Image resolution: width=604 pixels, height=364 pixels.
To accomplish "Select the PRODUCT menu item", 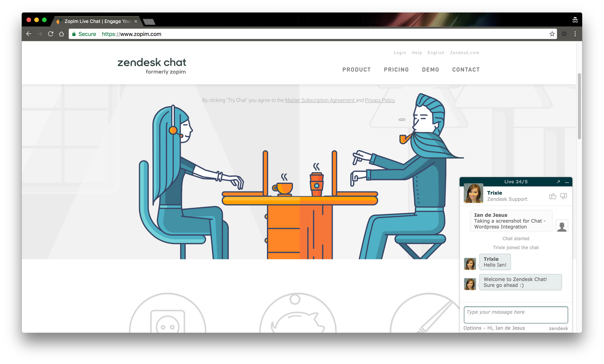I will point(356,69).
